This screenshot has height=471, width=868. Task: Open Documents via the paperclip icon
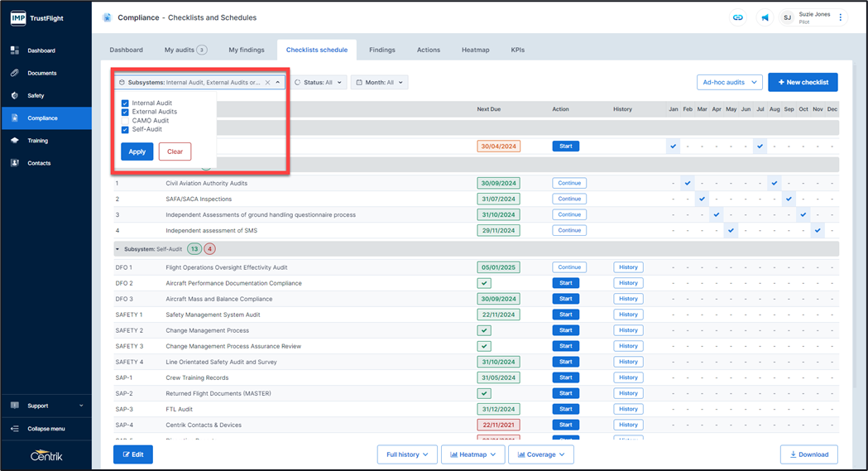pos(15,73)
